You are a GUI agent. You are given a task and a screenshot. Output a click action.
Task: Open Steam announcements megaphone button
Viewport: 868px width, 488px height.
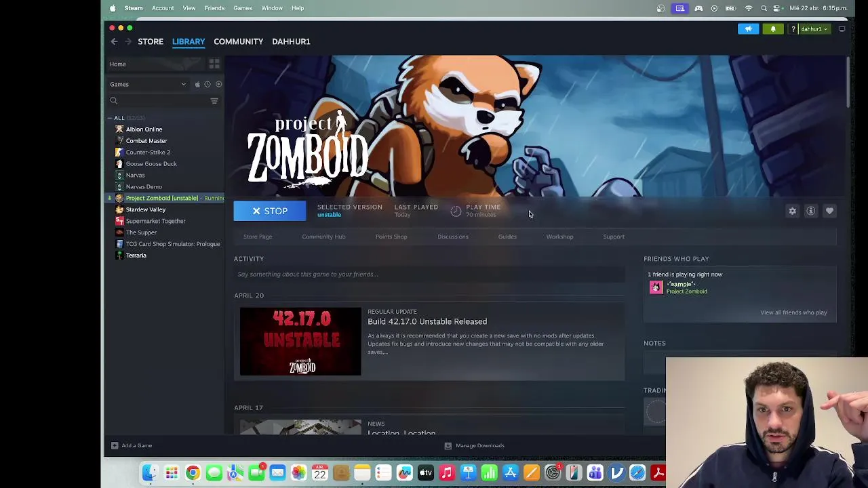click(x=749, y=29)
